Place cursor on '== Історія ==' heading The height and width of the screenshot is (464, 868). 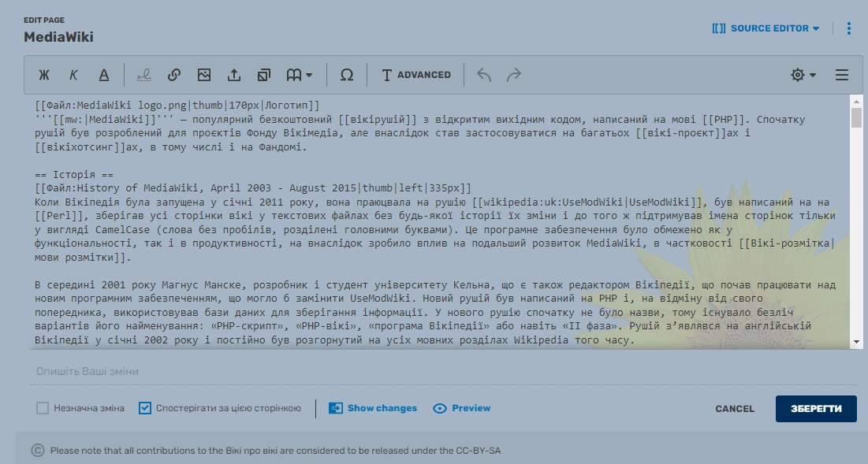73,174
